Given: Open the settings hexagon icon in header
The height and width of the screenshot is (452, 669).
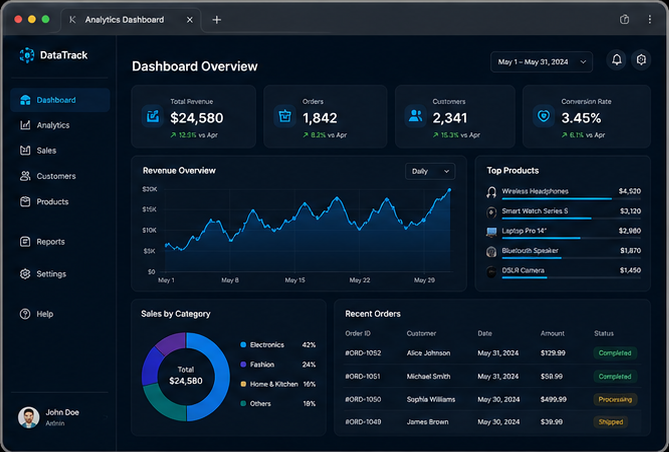Looking at the screenshot, I should click(641, 60).
